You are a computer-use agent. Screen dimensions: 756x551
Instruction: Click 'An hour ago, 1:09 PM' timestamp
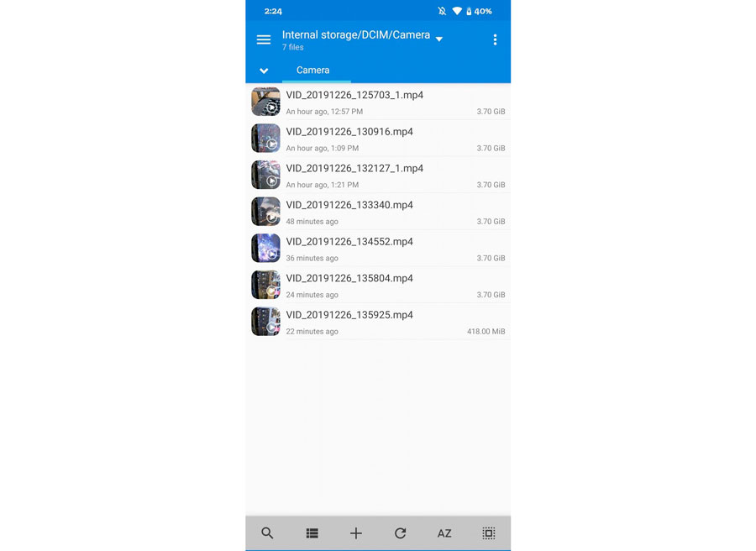[x=322, y=148]
